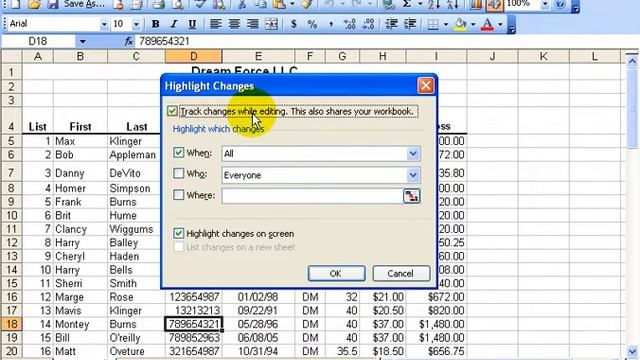This screenshot has width=640, height=360.
Task: Click the Cut scissors icon
Action: 242,4
